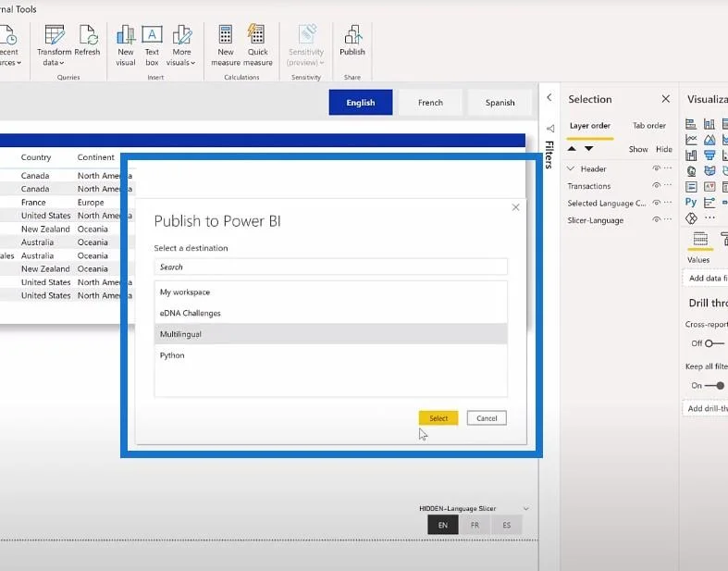Select EN in the hidden language slicer
The height and width of the screenshot is (571, 728).
click(x=443, y=525)
